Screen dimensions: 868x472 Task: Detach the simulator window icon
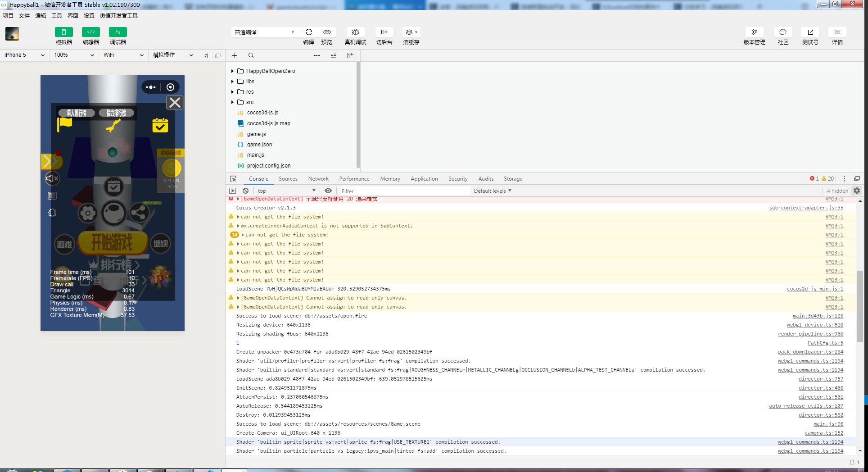(x=218, y=55)
